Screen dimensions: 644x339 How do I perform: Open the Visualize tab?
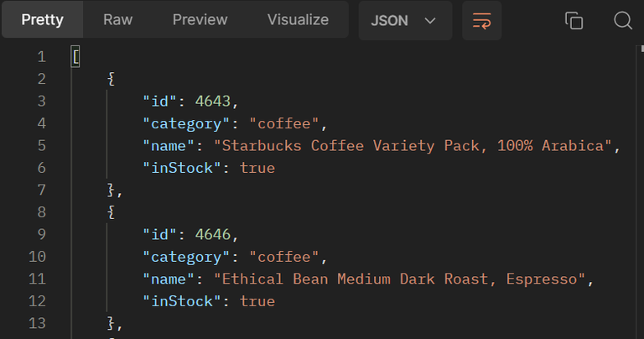coord(298,20)
